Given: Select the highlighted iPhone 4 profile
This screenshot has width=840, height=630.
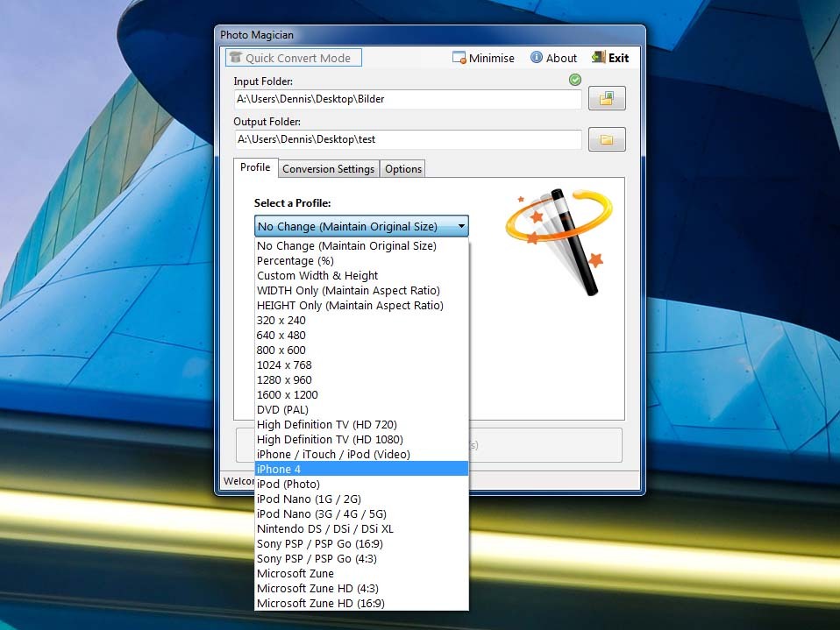Looking at the screenshot, I should pos(361,470).
